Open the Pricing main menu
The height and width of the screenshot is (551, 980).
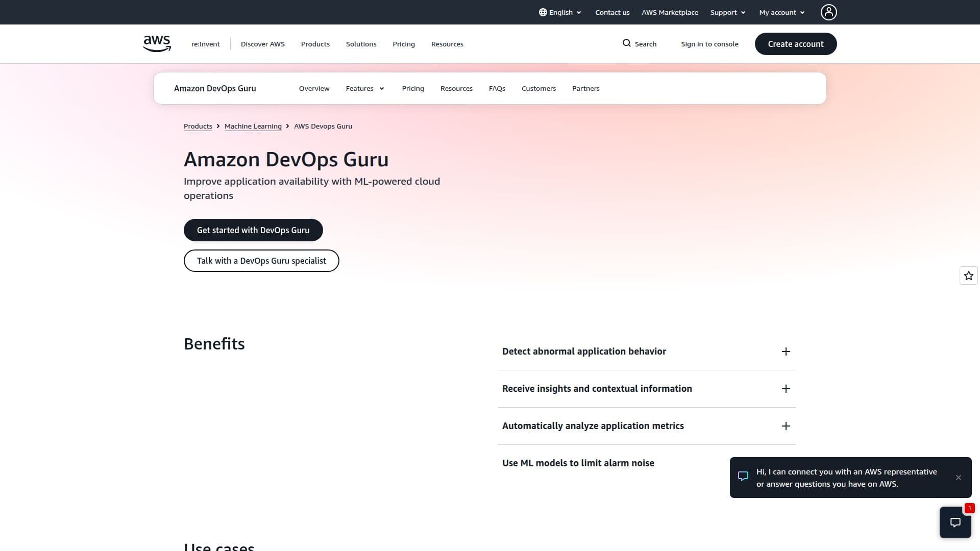point(403,44)
